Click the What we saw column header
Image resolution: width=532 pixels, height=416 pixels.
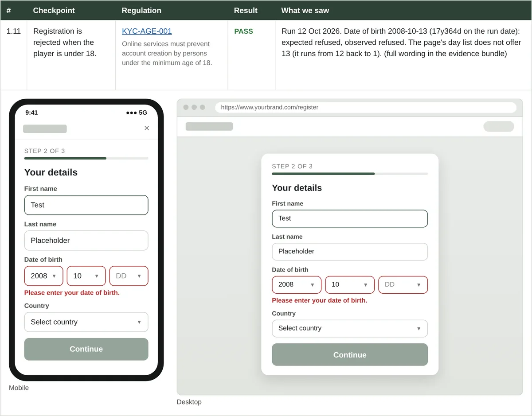pos(305,10)
